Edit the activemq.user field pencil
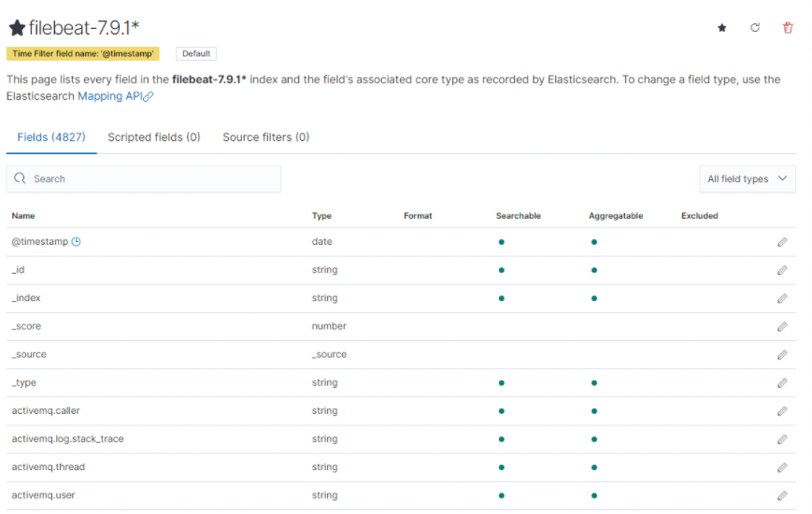812x514 pixels. click(x=782, y=495)
